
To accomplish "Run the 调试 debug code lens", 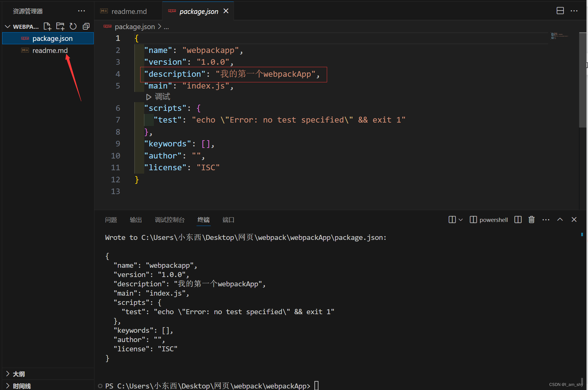I will pos(158,97).
